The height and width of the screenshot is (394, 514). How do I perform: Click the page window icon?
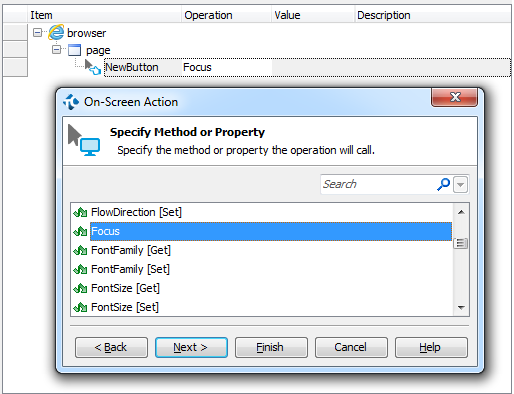(x=74, y=50)
